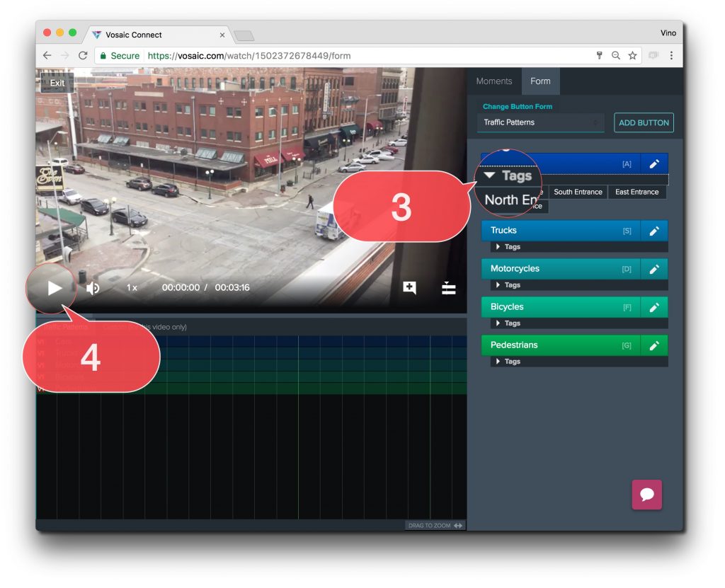Switch to the Moments tab

[493, 81]
